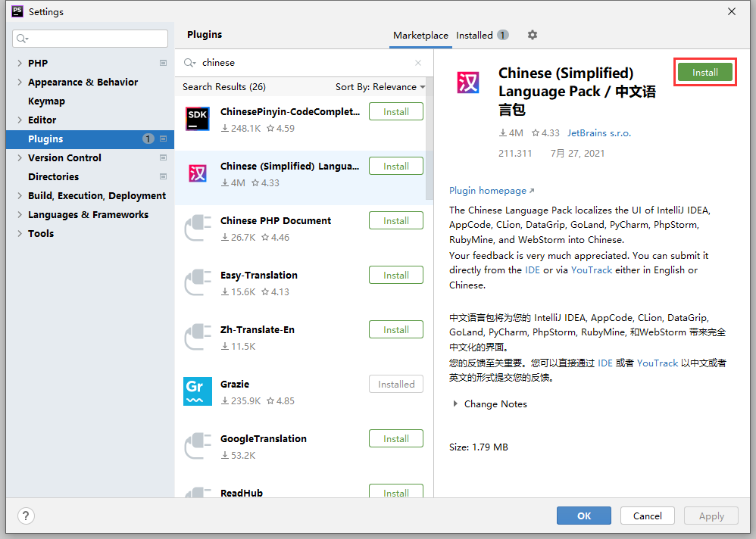Install the Zh-Translate-En plugin
This screenshot has width=756, height=539.
396,329
